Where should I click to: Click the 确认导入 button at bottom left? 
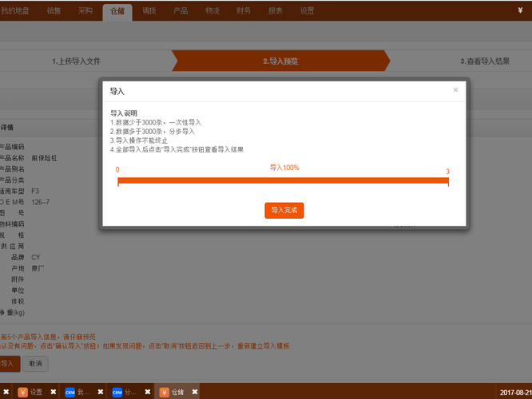click(x=9, y=364)
